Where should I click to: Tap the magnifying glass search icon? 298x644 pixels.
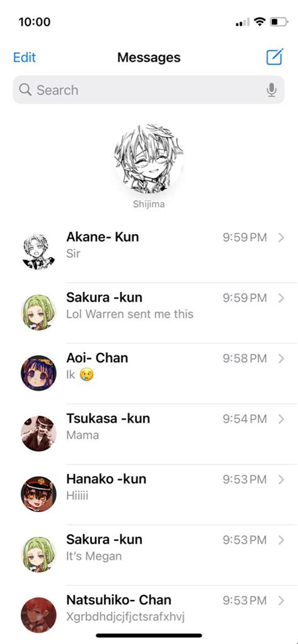click(x=25, y=89)
